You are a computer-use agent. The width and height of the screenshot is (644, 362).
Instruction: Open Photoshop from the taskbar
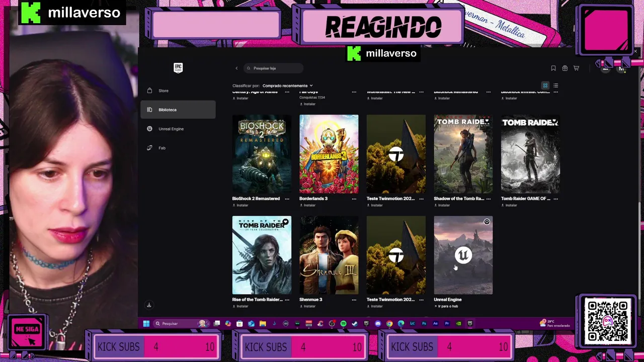(x=424, y=323)
